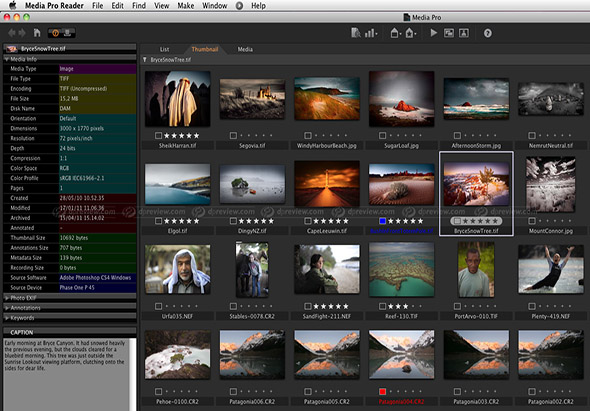Screen dimensions: 590x411
Task: Click the document icon in Media Pro title
Action: point(406,17)
